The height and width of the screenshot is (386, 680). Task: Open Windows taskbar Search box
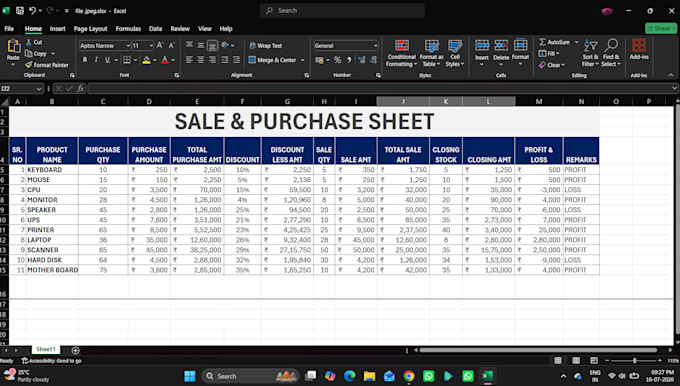[x=250, y=376]
